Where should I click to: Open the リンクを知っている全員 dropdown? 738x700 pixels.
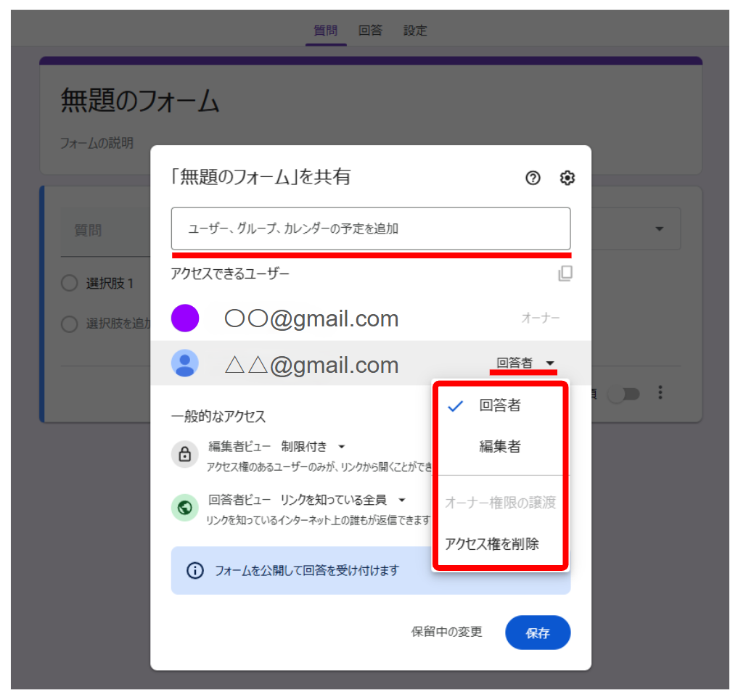tap(342, 500)
